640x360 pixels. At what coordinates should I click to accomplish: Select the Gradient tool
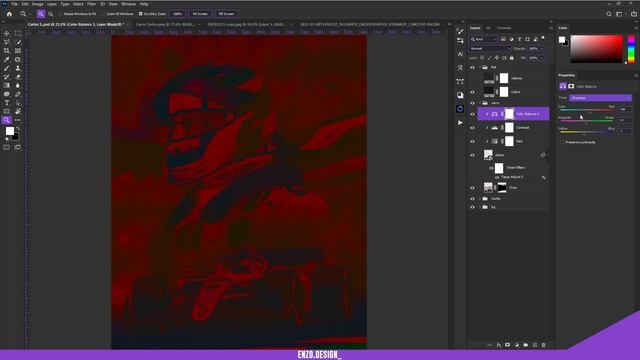click(7, 85)
